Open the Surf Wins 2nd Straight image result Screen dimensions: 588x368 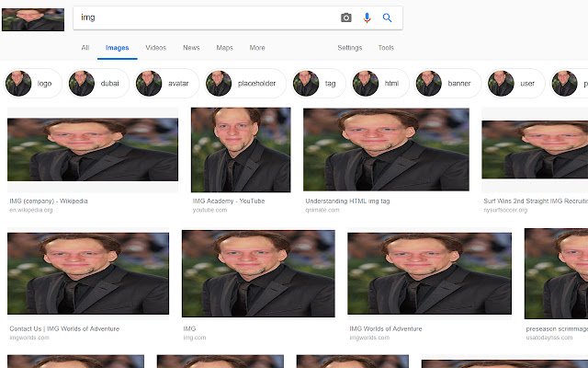535,149
